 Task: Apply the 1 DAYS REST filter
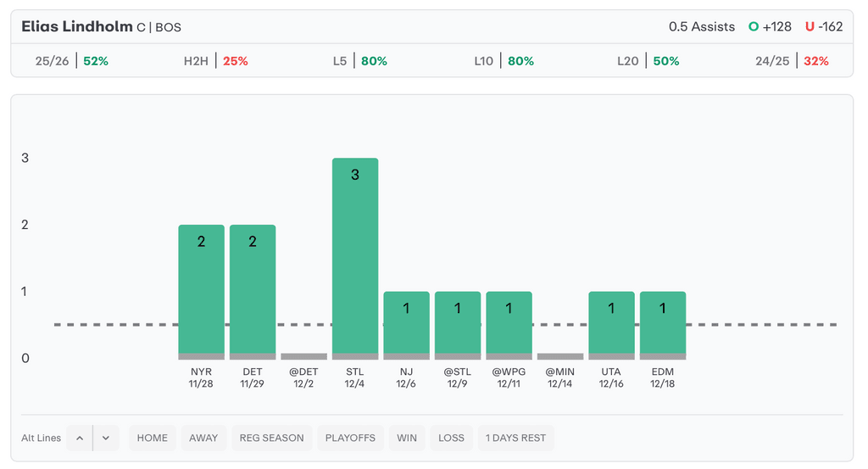pyautogui.click(x=515, y=438)
